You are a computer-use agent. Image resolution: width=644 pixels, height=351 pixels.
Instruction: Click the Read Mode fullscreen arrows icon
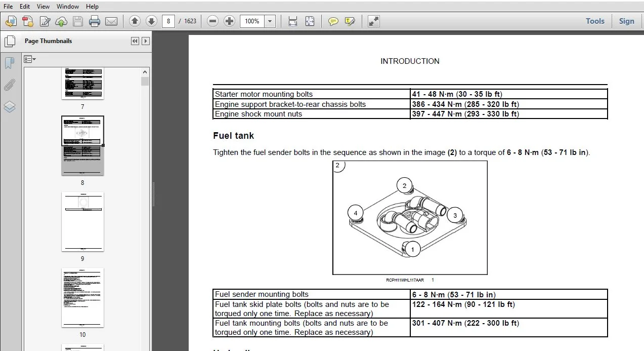point(373,21)
